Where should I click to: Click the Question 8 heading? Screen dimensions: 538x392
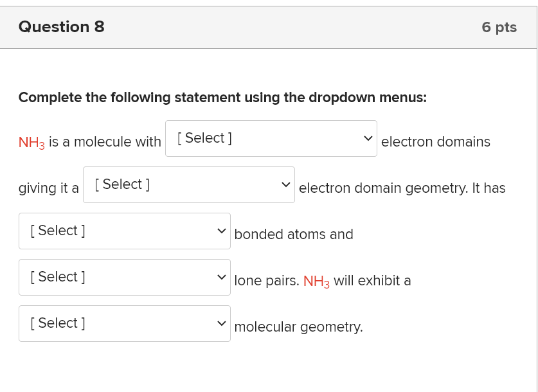click(61, 27)
